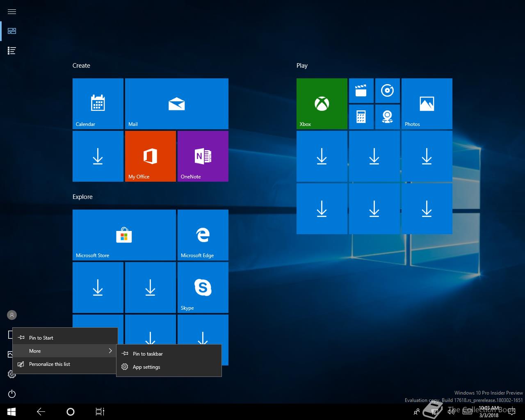Launch the Microsoft Store tile
Image resolution: width=525 pixels, height=420 pixels.
pyautogui.click(x=124, y=235)
